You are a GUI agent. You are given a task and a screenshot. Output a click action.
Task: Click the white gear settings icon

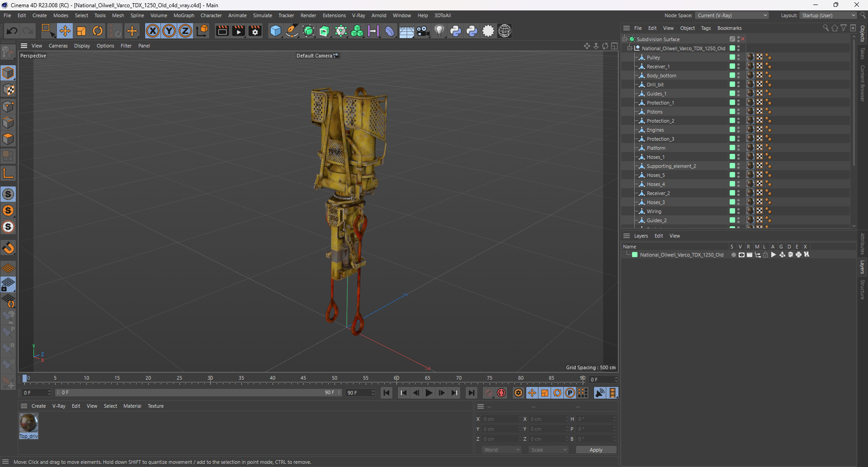[488, 31]
